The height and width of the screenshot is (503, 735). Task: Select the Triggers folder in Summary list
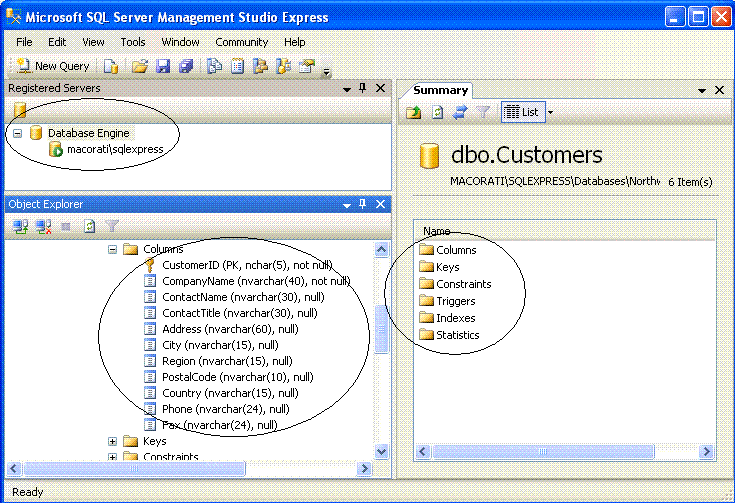[448, 301]
